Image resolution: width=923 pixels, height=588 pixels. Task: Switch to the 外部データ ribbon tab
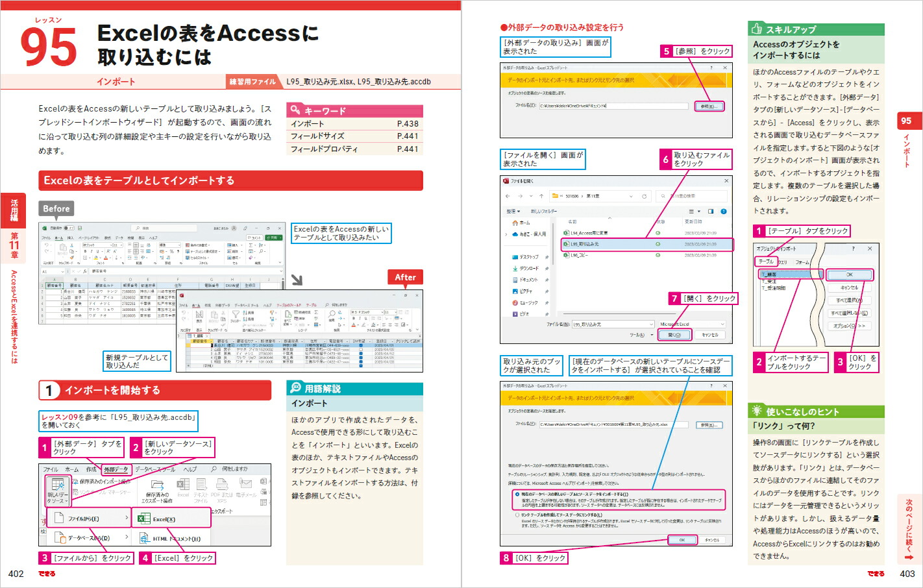click(116, 470)
